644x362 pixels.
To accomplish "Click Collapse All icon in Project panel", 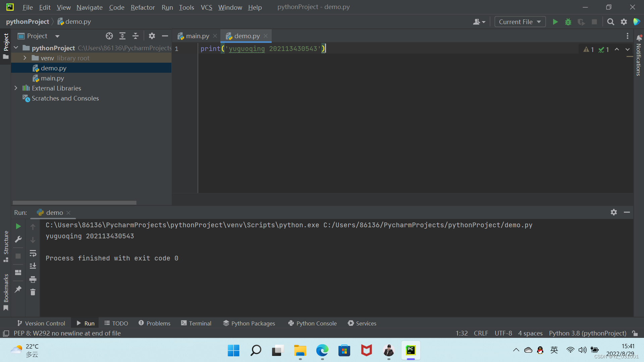I will [x=136, y=36].
